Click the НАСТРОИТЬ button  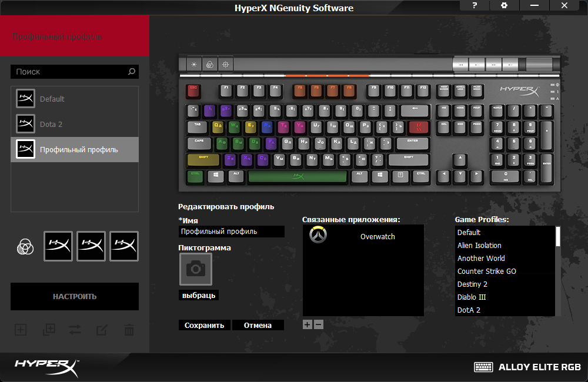pos(75,297)
